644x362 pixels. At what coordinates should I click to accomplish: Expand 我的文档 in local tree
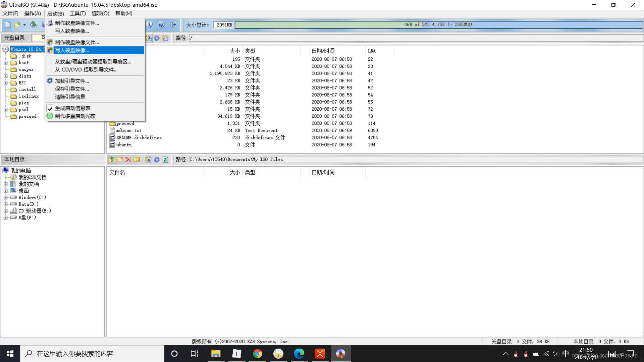(6, 184)
